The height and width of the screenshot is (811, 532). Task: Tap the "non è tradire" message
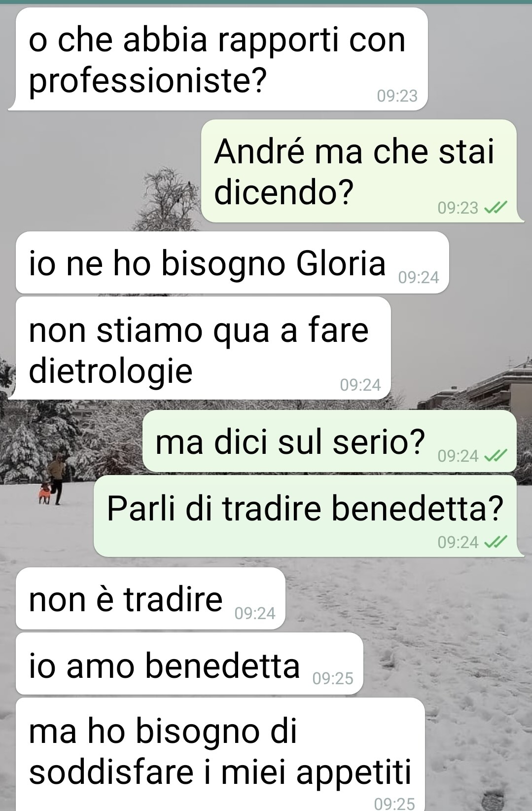(x=150, y=598)
